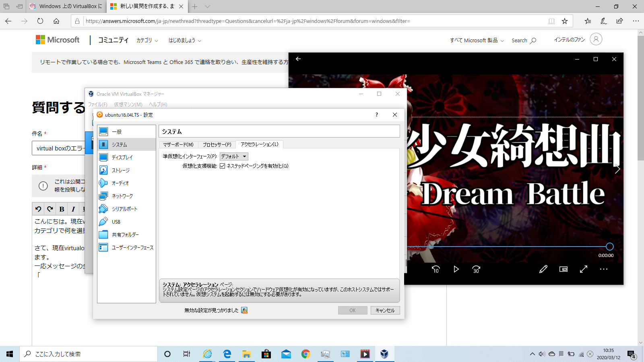Screen dimensions: 644x362
Task: Click the edit pencil icon in video player
Action: coord(543,269)
